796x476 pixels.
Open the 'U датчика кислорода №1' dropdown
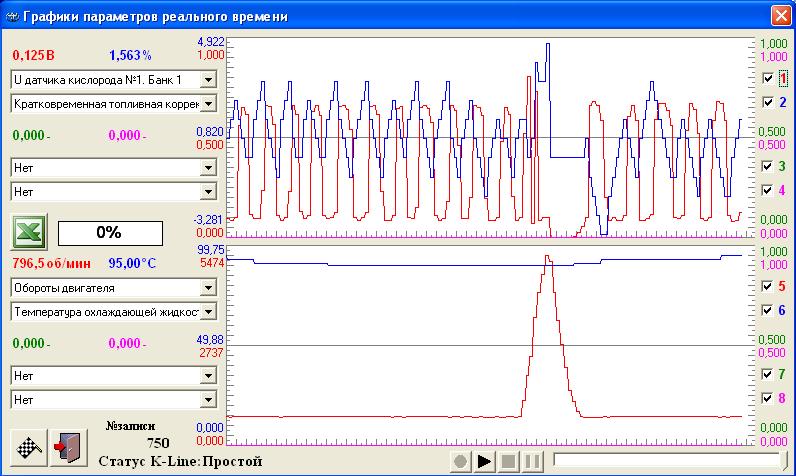point(208,79)
